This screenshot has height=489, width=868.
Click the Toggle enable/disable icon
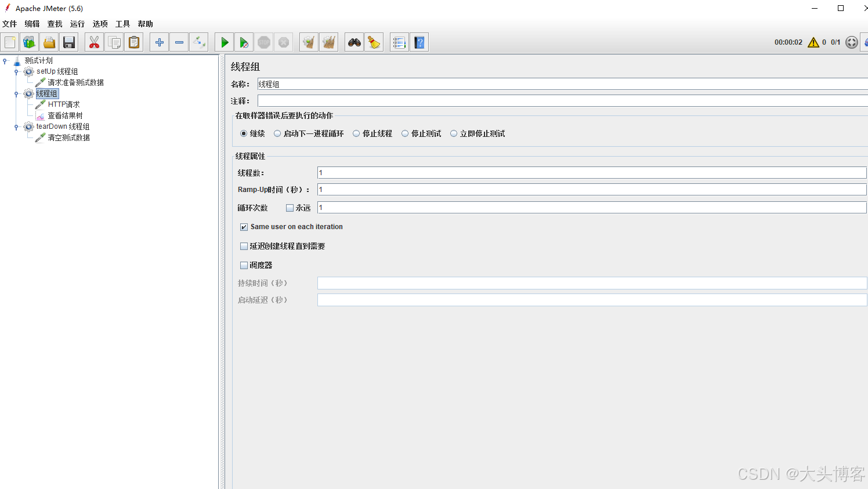(199, 42)
